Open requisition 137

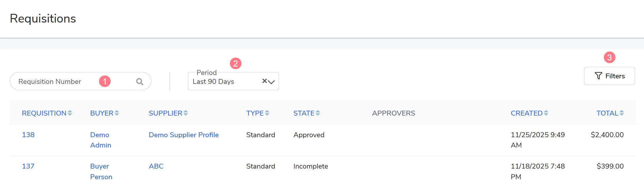point(28,166)
